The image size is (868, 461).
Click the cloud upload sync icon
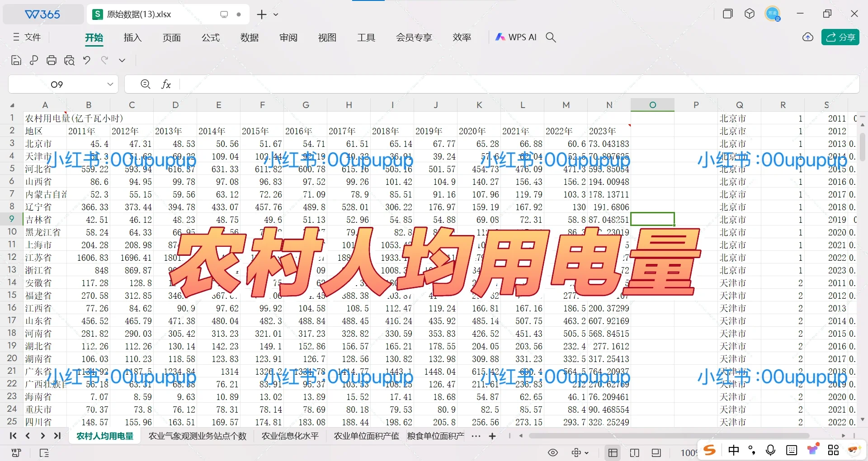point(808,37)
